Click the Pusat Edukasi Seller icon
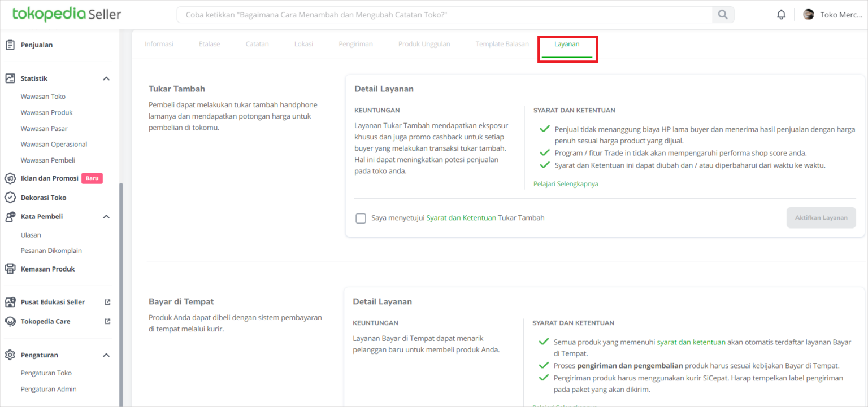The width and height of the screenshot is (868, 407). click(x=10, y=302)
